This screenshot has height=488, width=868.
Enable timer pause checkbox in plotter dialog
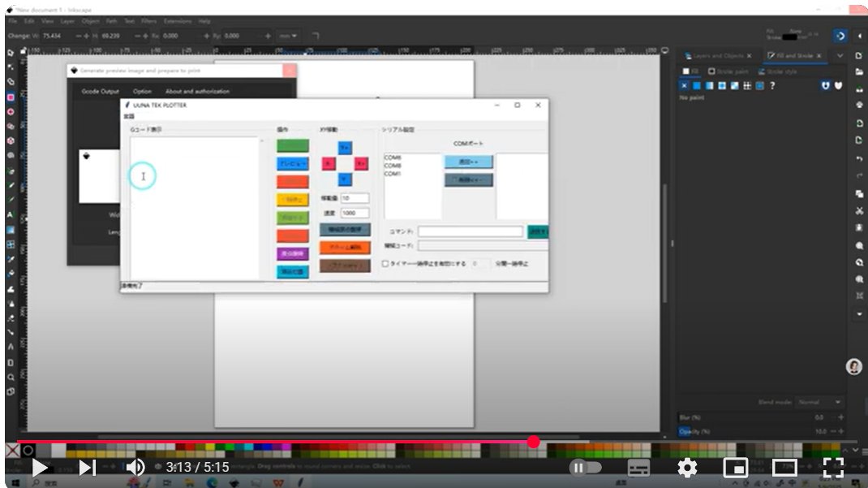[x=385, y=264]
